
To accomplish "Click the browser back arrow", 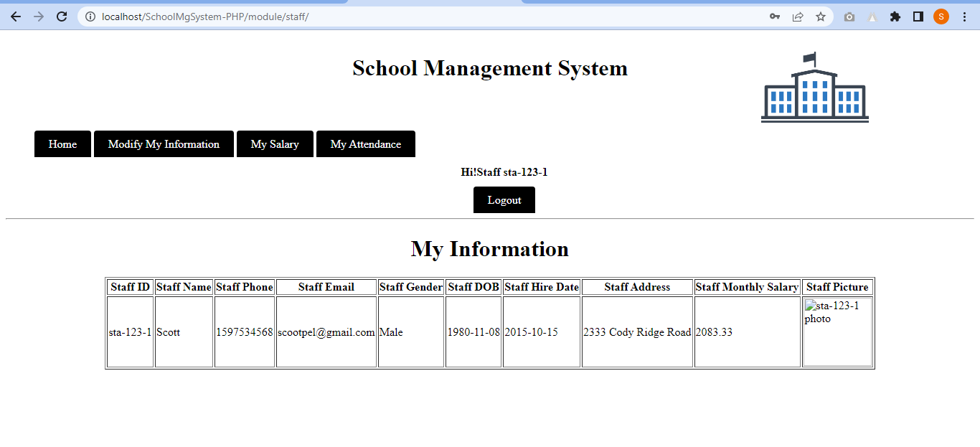I will [x=15, y=16].
